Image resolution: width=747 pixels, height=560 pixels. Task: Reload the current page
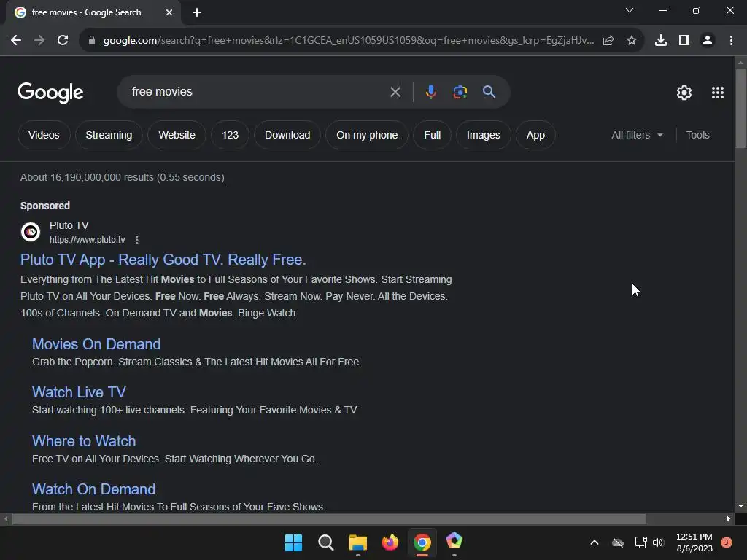63,41
